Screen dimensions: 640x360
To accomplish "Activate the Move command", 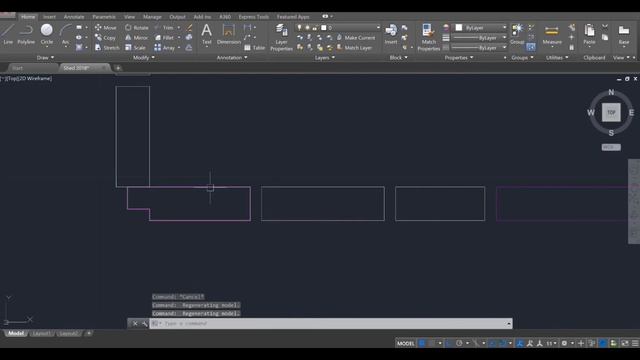I will pos(106,27).
